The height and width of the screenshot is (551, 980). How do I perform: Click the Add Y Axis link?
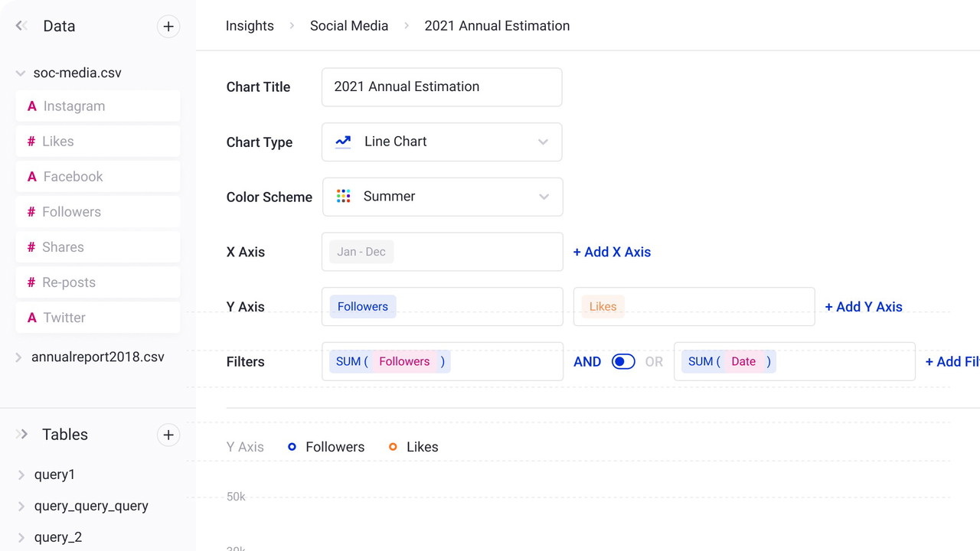[x=863, y=307]
